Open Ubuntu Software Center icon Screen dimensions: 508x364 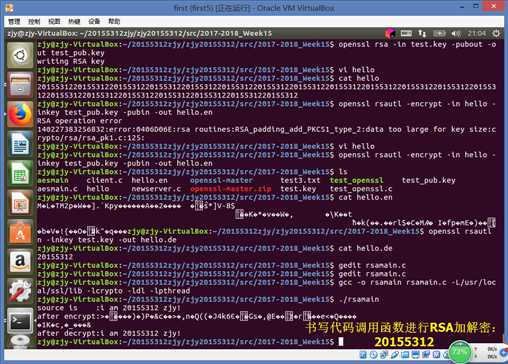click(x=20, y=232)
